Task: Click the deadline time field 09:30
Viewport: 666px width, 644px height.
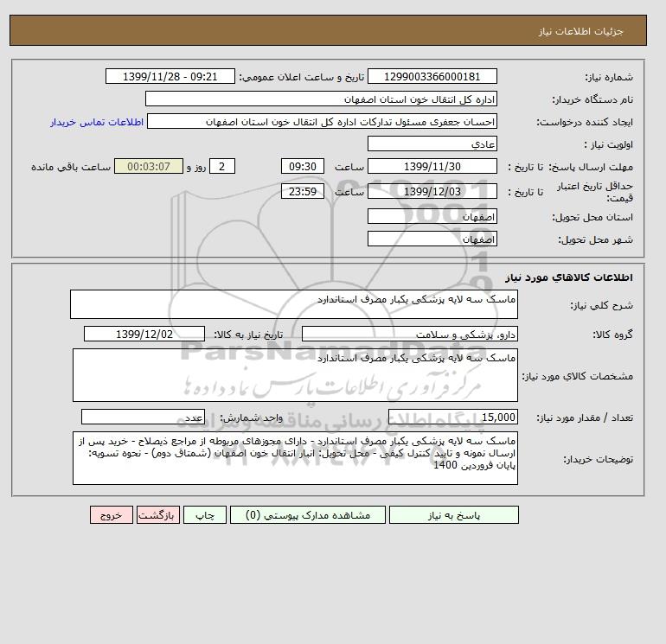Action: [303, 167]
